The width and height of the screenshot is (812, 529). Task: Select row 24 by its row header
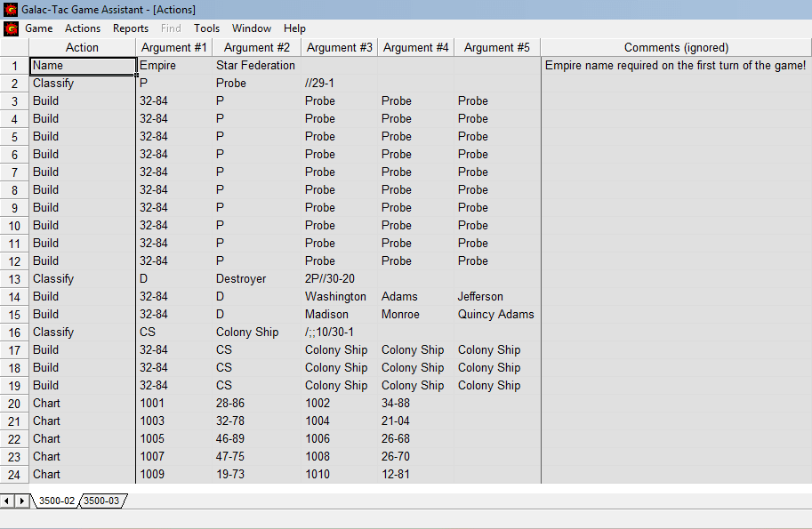tap(14, 474)
